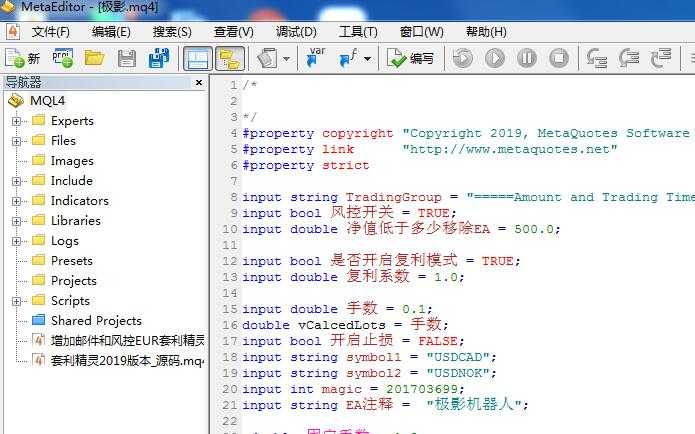
Task: Open the 文件(F) menu
Action: 51,32
